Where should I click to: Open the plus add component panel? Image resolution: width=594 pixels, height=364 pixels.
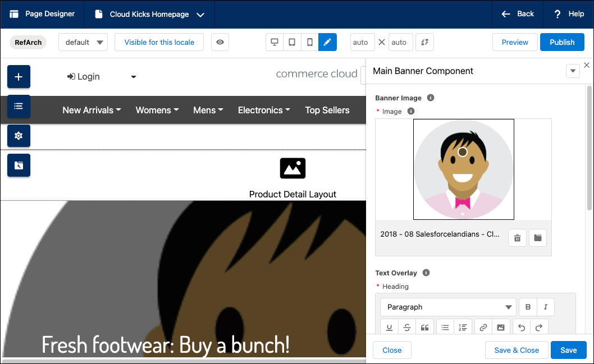tap(19, 77)
